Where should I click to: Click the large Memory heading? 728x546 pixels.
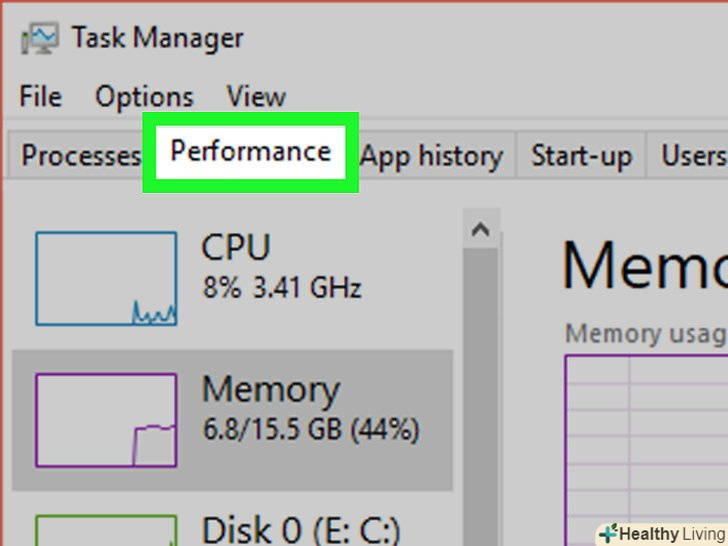645,266
